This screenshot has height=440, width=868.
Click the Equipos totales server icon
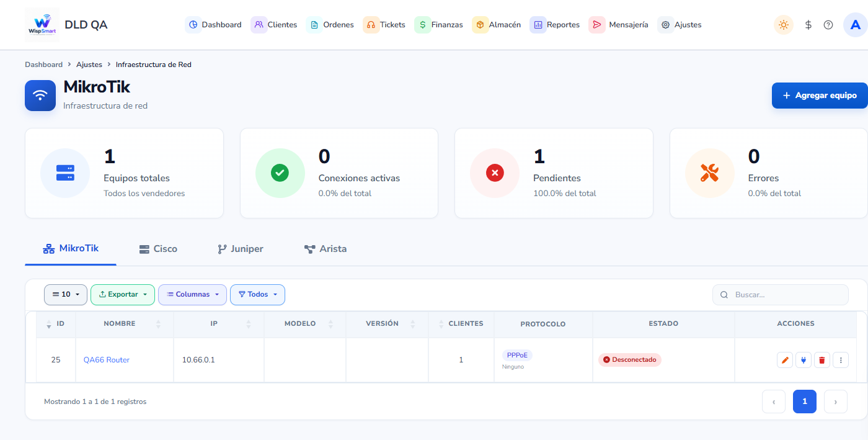pyautogui.click(x=65, y=173)
